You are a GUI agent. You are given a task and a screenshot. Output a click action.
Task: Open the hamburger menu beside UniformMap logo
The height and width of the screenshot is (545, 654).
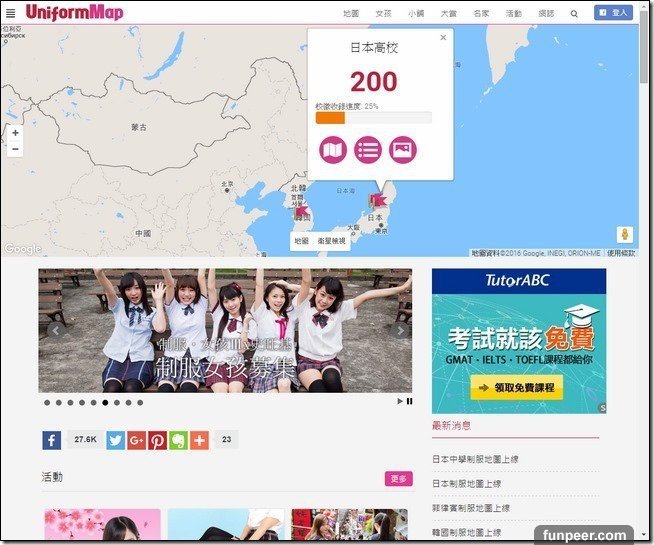11,14
